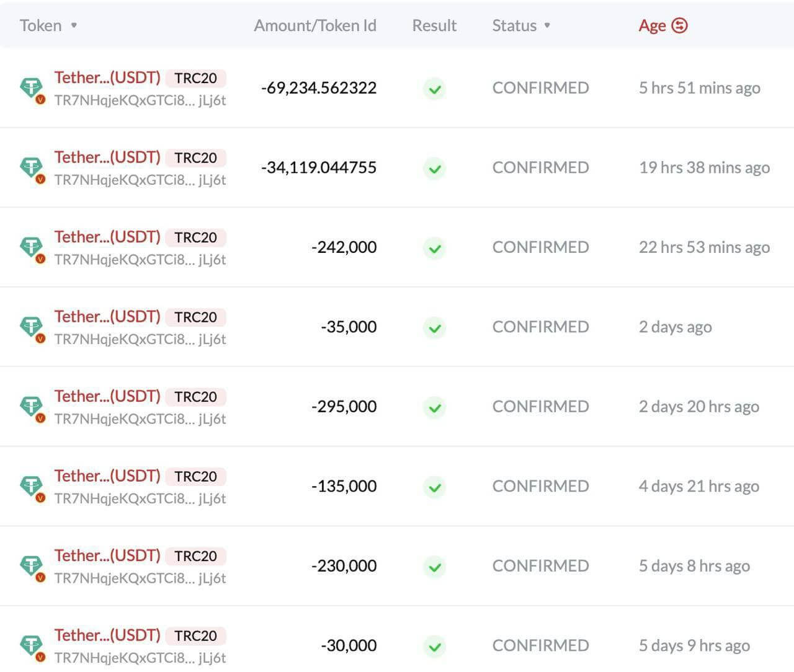The height and width of the screenshot is (672, 794).
Task: Open the Token column filter dropdown
Action: pyautogui.click(x=74, y=25)
